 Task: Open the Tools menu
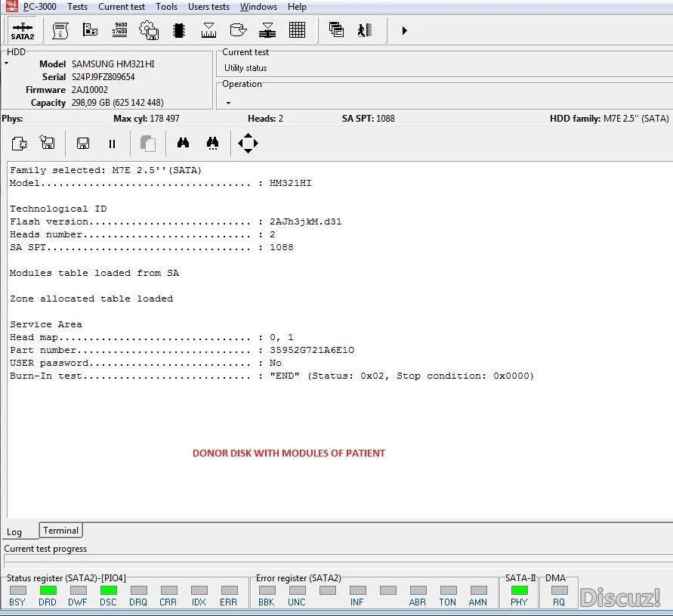(x=166, y=7)
